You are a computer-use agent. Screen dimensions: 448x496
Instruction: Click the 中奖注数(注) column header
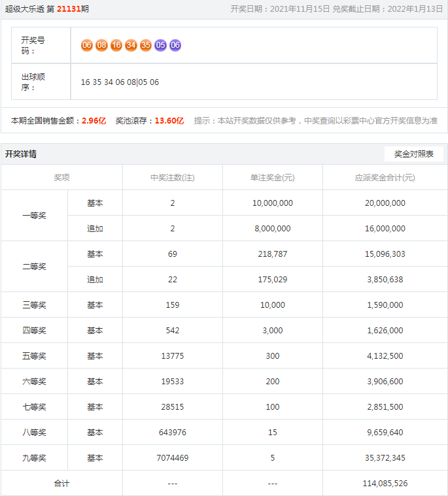tap(173, 178)
